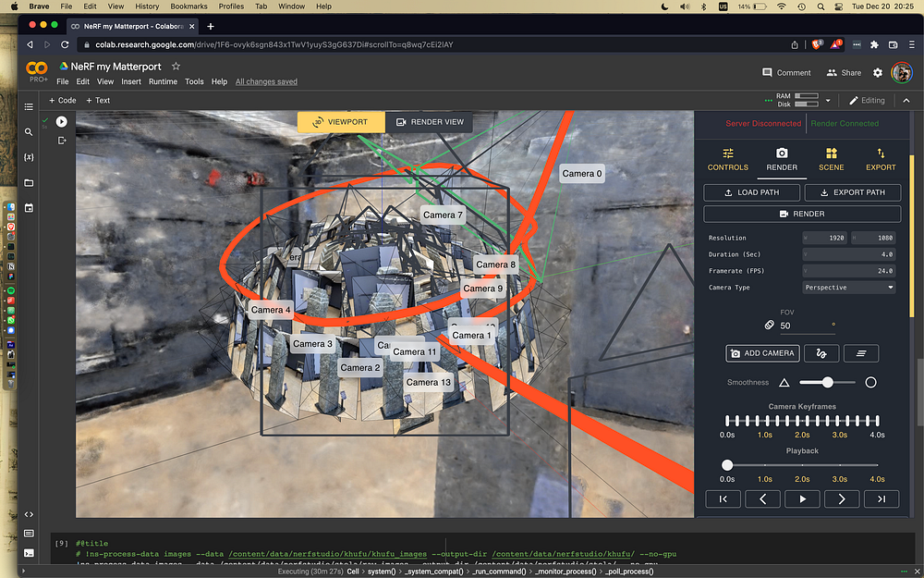Star the NeRF my Matterport notebook
Screen dimensions: 924x578
coord(176,66)
